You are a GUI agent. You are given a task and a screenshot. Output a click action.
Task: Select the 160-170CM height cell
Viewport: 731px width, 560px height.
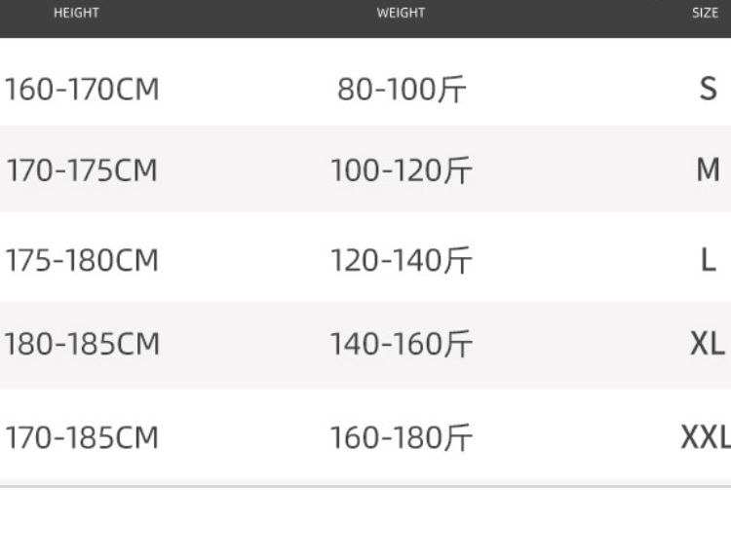click(x=82, y=90)
